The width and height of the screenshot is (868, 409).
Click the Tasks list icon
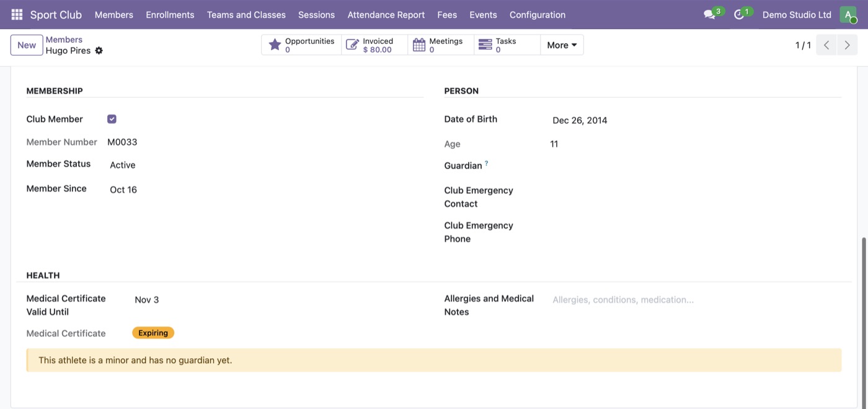point(485,45)
